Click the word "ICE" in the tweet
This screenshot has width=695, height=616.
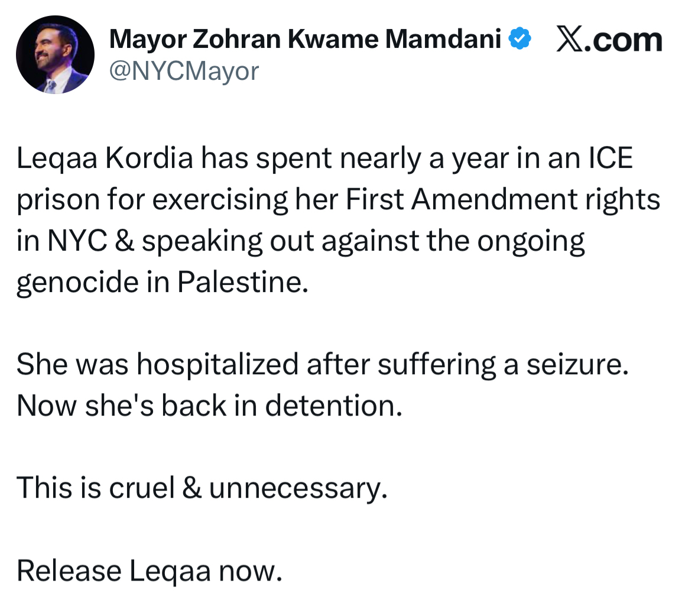(610, 158)
